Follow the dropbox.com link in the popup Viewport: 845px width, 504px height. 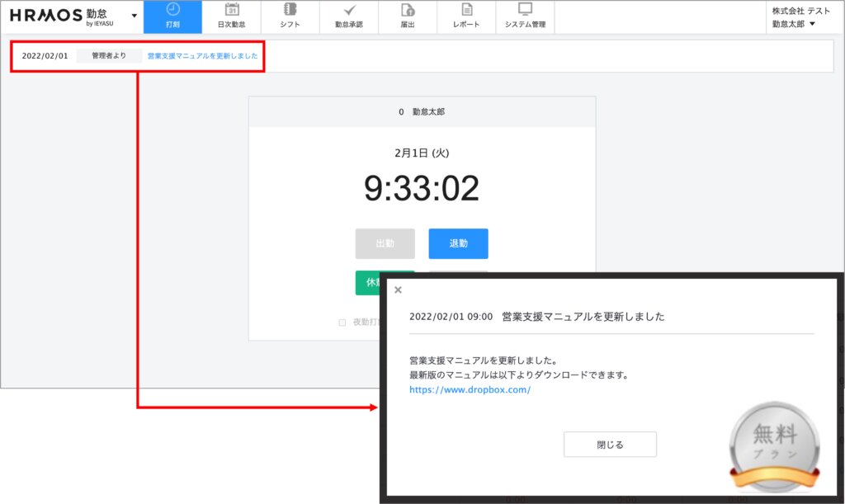pos(470,390)
